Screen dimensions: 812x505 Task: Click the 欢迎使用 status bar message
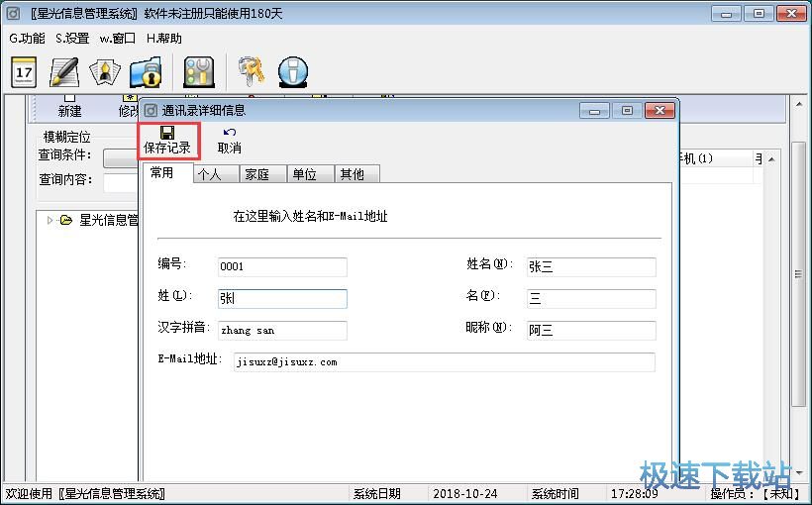[85, 493]
